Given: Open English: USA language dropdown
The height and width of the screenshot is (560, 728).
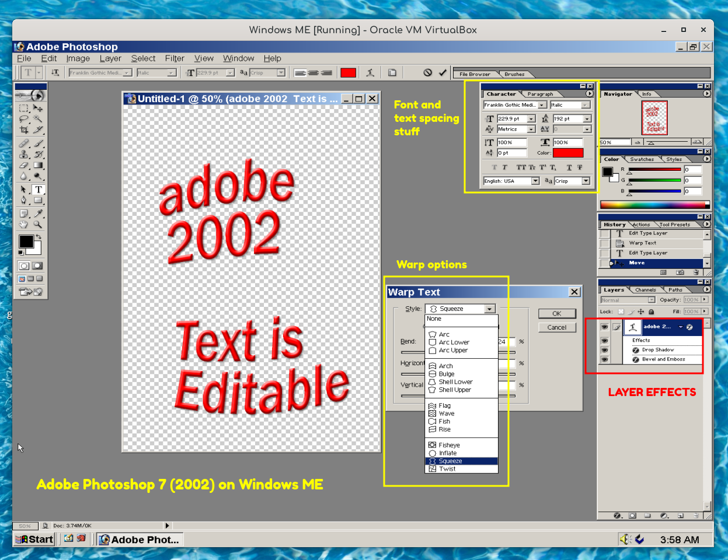Looking at the screenshot, I should [535, 181].
